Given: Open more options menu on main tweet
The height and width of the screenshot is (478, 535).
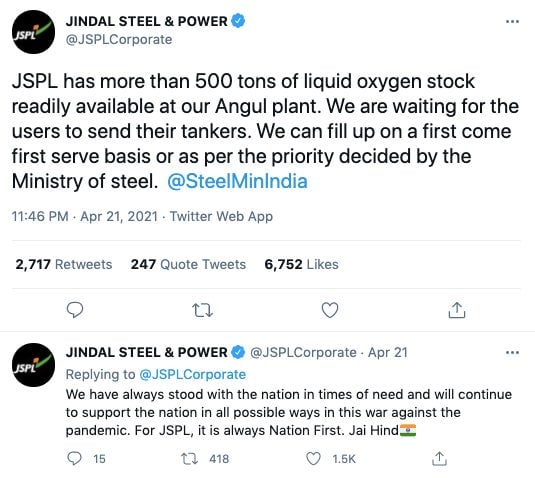Looking at the screenshot, I should tap(512, 22).
